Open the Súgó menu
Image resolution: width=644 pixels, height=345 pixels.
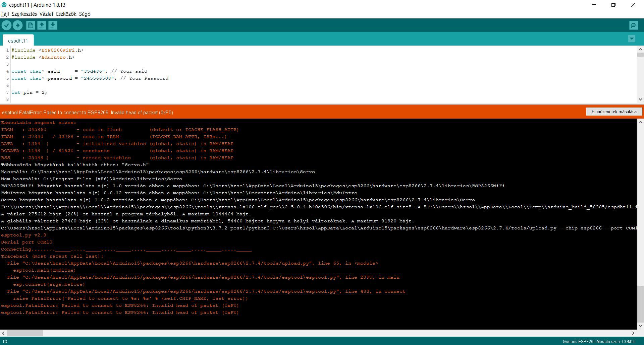pos(85,14)
